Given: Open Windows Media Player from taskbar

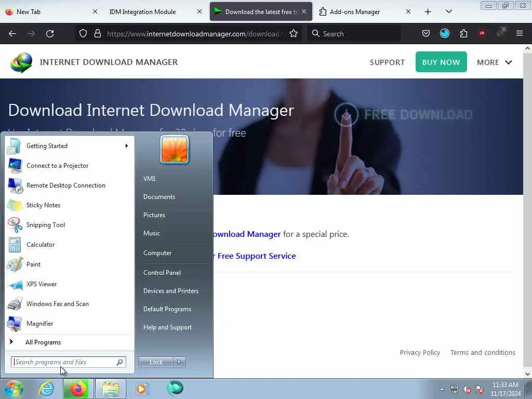Looking at the screenshot, I should tap(141, 389).
